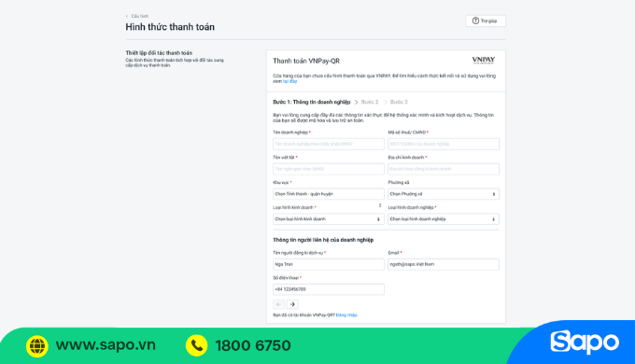Switch to the Bước 2 step
The width and height of the screenshot is (635, 364).
tap(370, 102)
